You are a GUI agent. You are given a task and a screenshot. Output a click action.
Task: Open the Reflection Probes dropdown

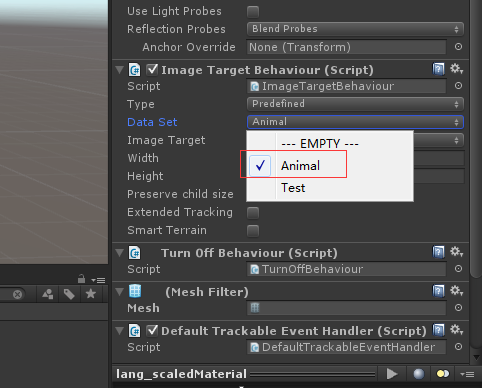(355, 29)
